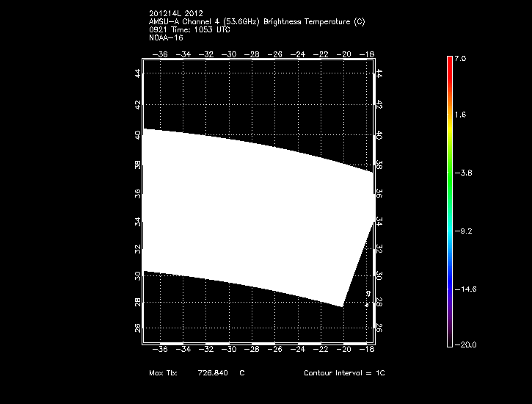Click the AMSU-A Channel 4 title text
This screenshot has width=532, height=404.
[256, 22]
